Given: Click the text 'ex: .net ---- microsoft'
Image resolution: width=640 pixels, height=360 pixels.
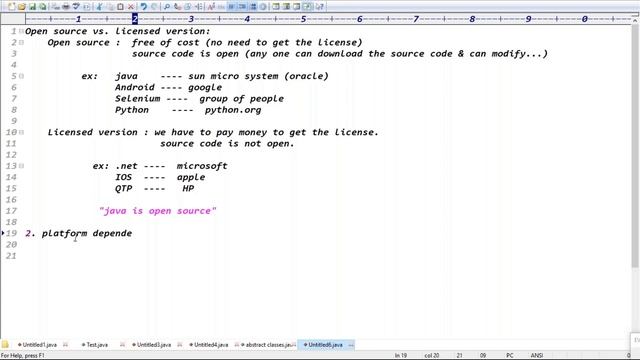Looking at the screenshot, I should 160,166.
